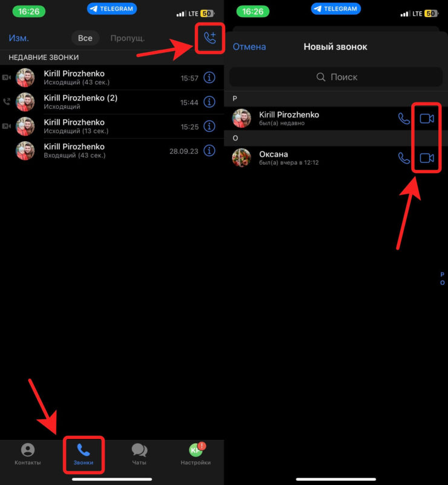Viewport: 448px width, 485px height.
Task: Open the Настройки tab
Action: pyautogui.click(x=196, y=455)
